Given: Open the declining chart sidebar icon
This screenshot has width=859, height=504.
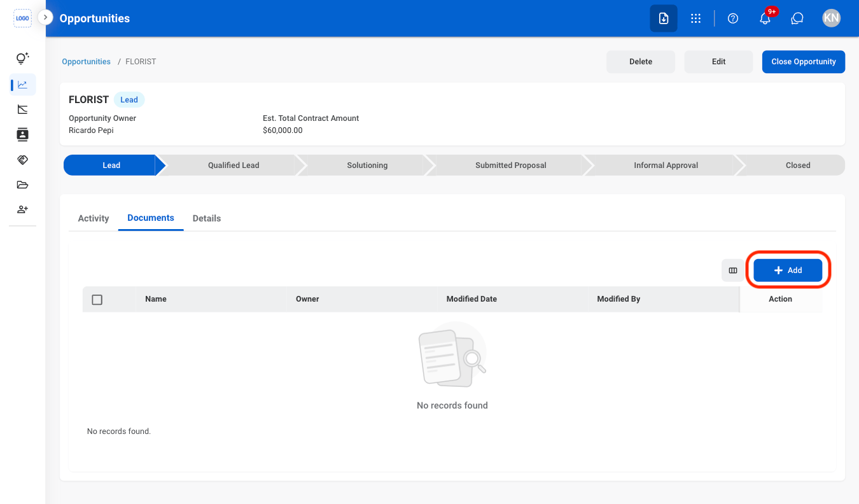Looking at the screenshot, I should point(23,109).
